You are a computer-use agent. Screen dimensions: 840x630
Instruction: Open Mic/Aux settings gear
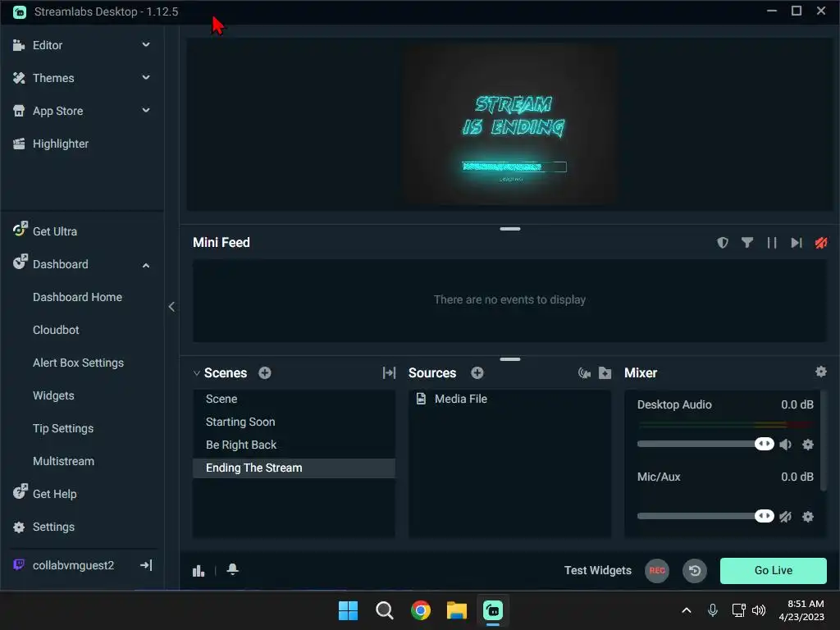pos(808,517)
